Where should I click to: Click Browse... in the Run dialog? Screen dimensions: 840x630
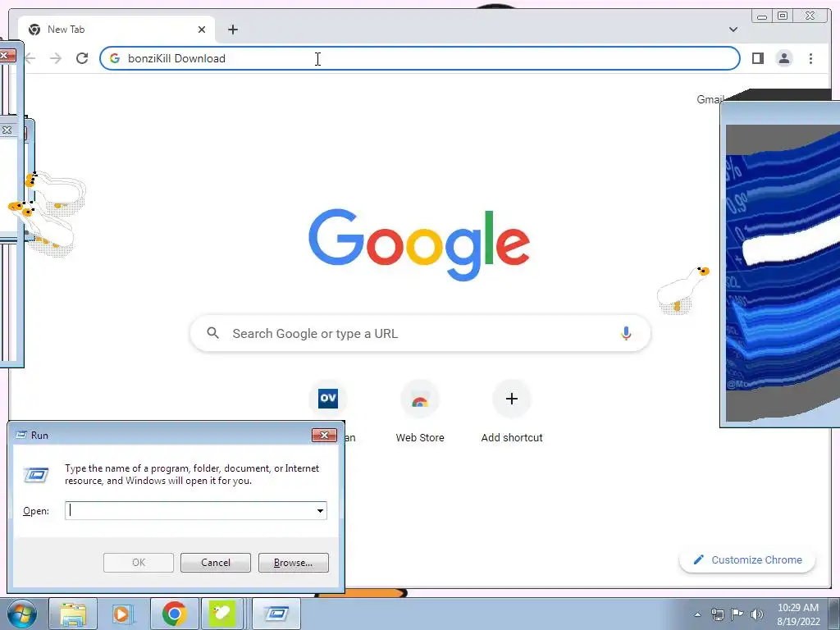pos(293,563)
